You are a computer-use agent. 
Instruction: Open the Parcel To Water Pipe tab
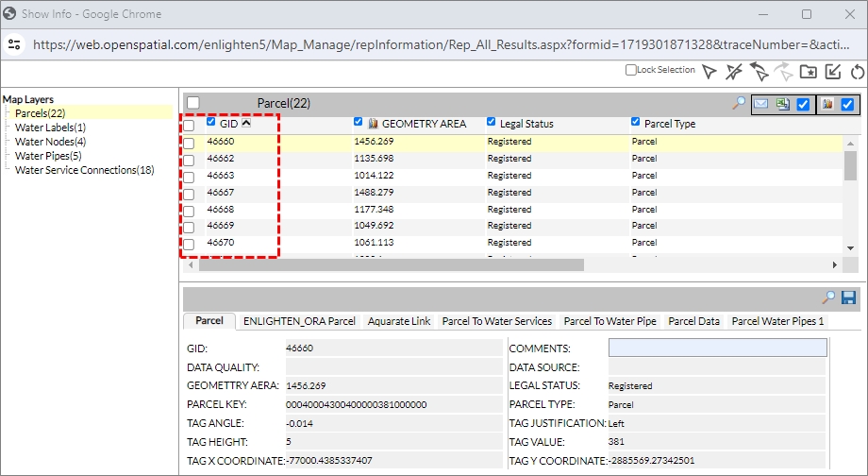click(x=609, y=321)
